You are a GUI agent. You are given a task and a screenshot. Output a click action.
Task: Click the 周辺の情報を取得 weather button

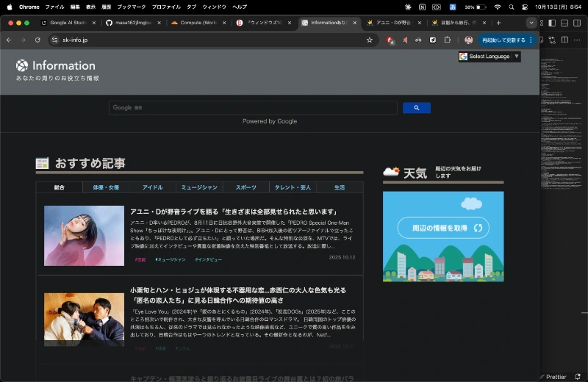tap(443, 228)
